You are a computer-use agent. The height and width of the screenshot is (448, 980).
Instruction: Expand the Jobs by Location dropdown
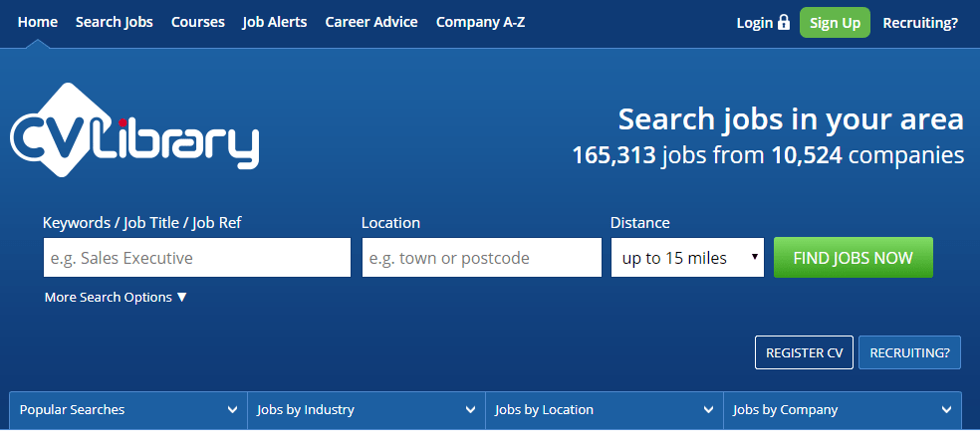point(605,410)
